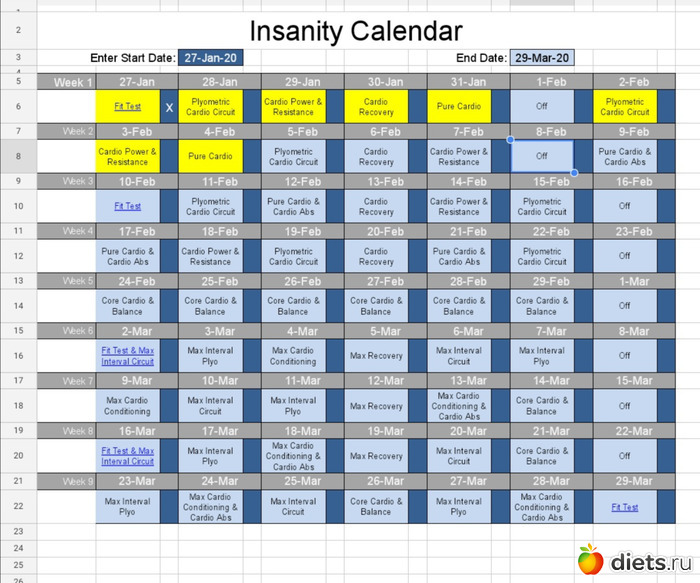The width and height of the screenshot is (700, 583).
Task: Select the end date cell 29-Mar-20
Action: (x=542, y=58)
